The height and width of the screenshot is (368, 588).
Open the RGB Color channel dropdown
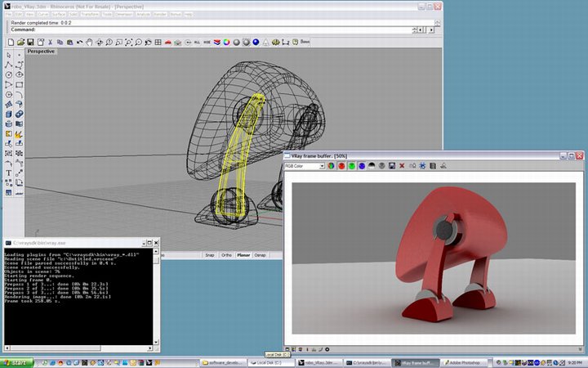click(x=305, y=166)
